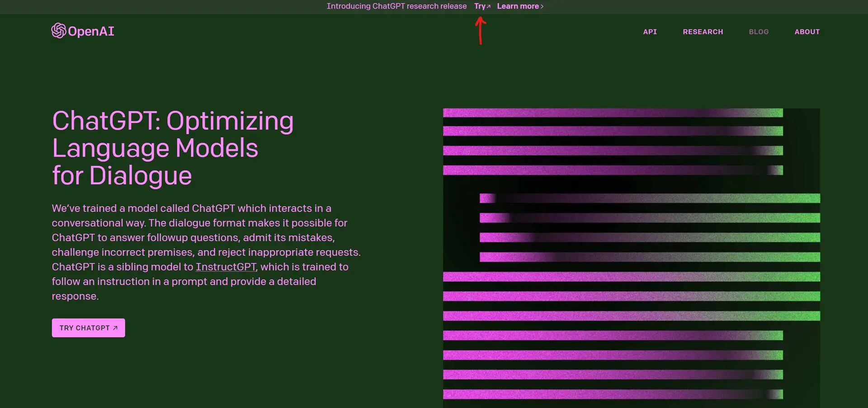Open the Blog navigation link
The image size is (868, 408).
coord(759,32)
